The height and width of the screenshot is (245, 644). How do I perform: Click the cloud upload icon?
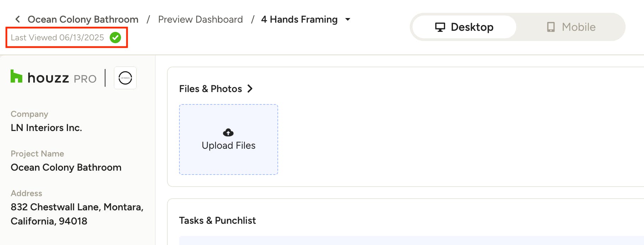[x=228, y=132]
